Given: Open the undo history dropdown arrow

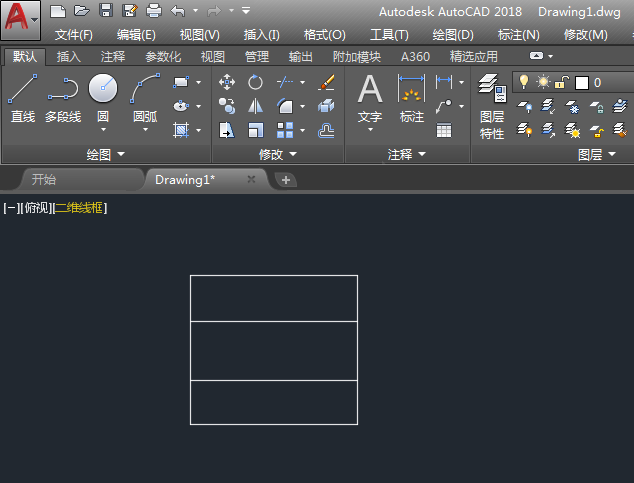Looking at the screenshot, I should (x=195, y=11).
